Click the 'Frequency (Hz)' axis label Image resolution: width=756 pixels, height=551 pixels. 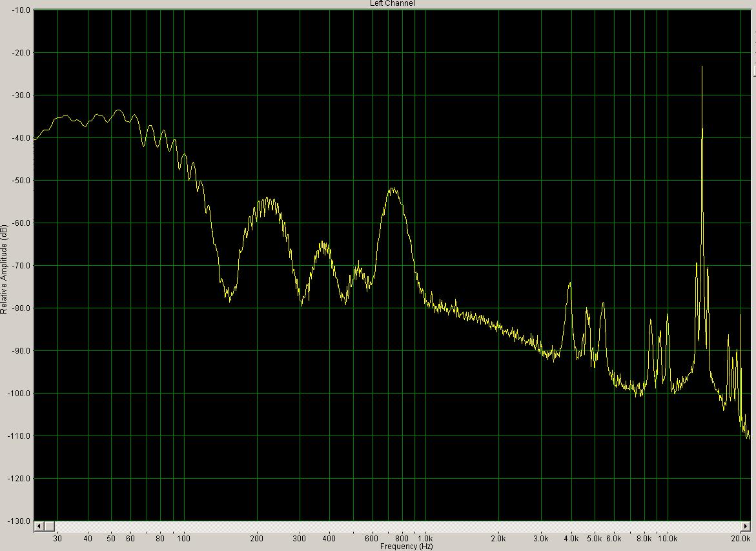coord(407,546)
